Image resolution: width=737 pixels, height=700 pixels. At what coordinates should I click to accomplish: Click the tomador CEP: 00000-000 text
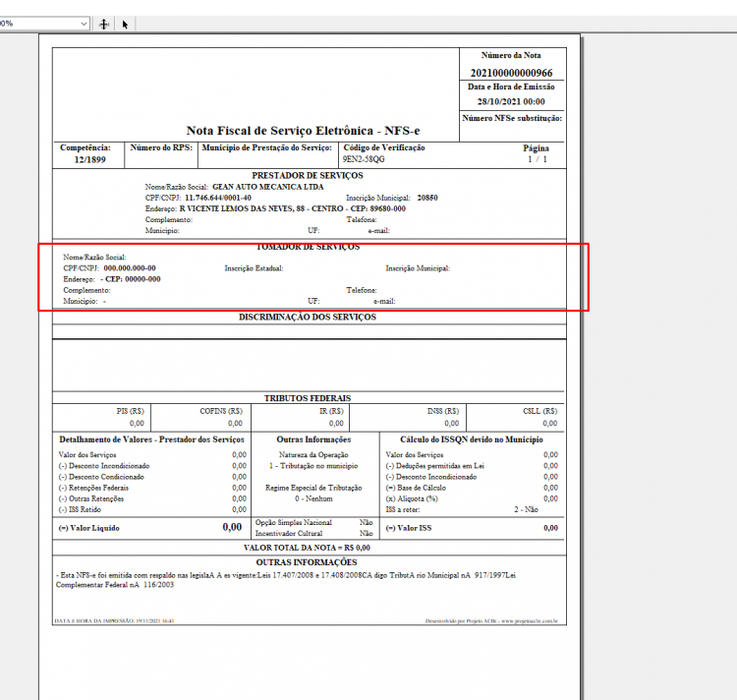pos(133,279)
